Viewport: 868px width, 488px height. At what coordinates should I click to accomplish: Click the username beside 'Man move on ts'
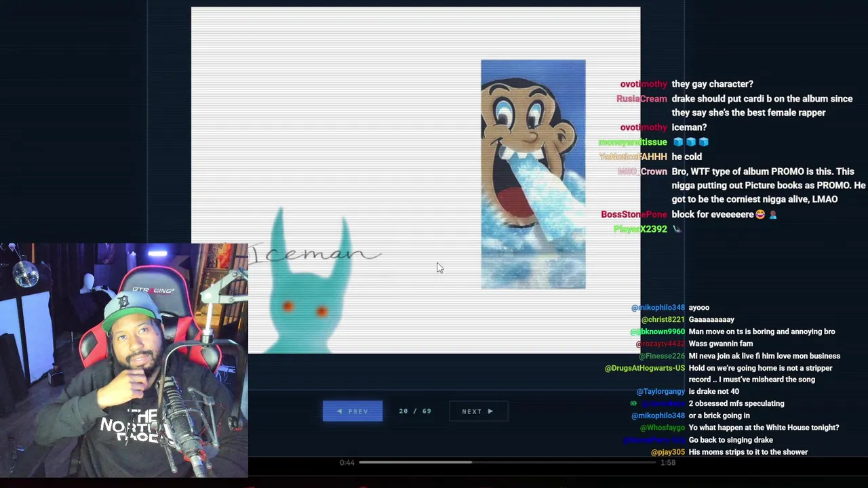(657, 332)
